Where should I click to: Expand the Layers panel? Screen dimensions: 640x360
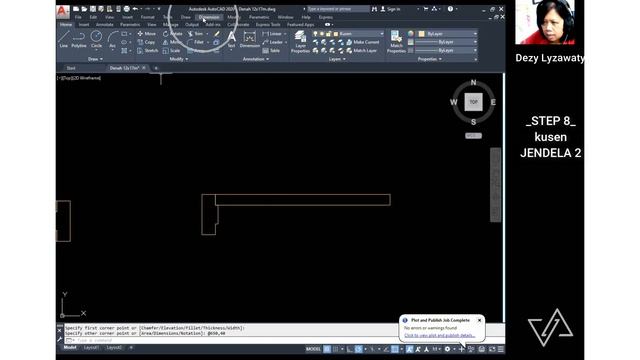[337, 59]
